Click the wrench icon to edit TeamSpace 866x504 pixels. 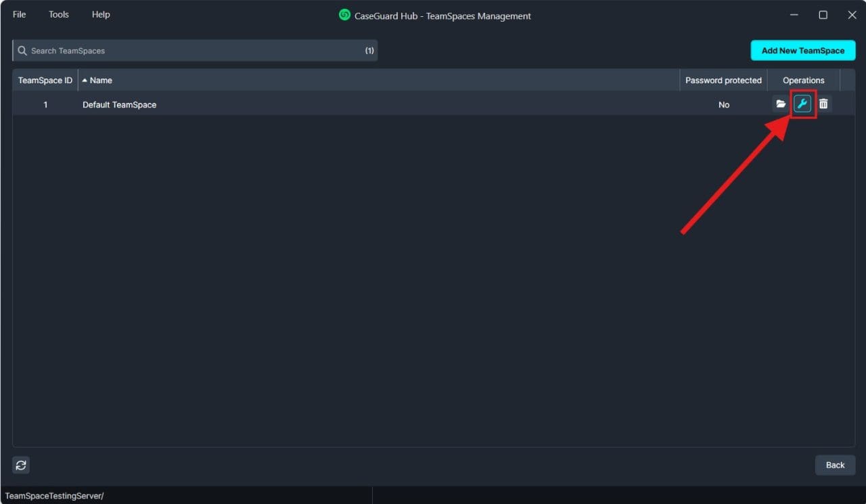tap(802, 104)
